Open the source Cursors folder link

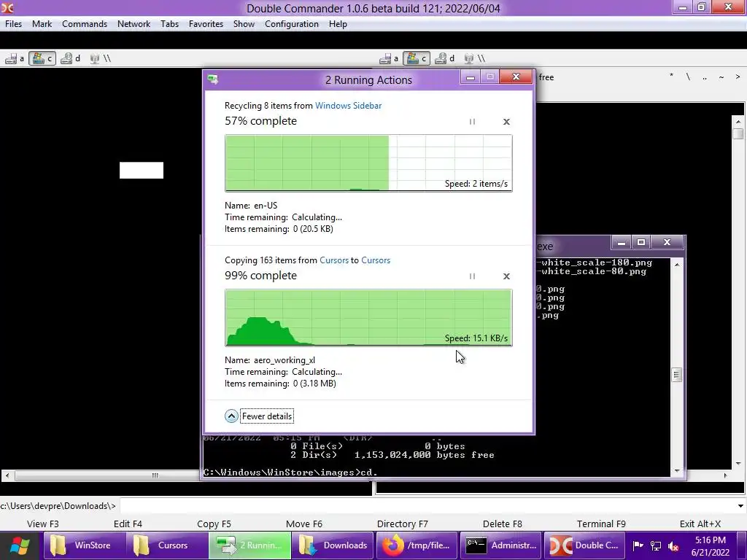click(334, 260)
